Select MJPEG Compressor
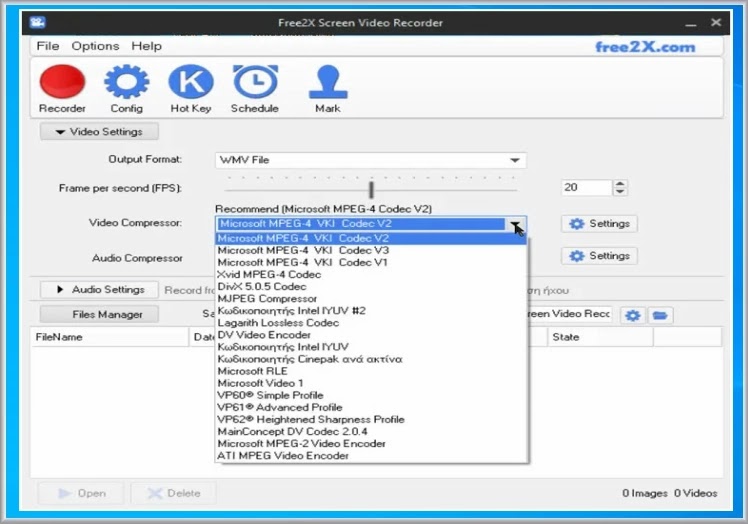The height and width of the screenshot is (524, 748). (371, 299)
